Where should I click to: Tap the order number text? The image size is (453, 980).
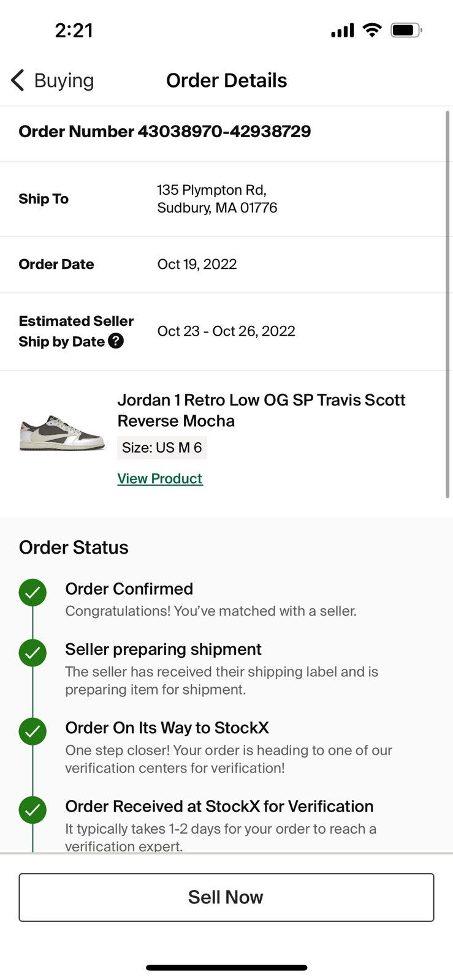tap(164, 132)
